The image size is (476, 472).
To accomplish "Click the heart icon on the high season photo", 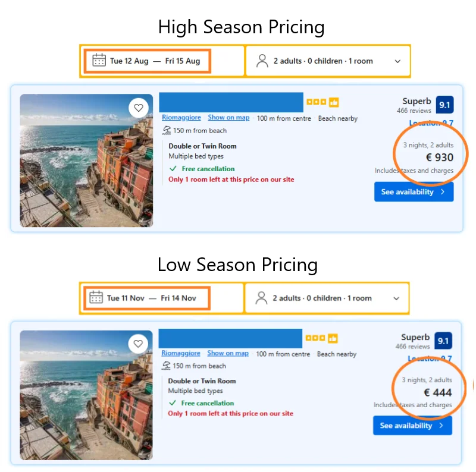I will tap(139, 108).
